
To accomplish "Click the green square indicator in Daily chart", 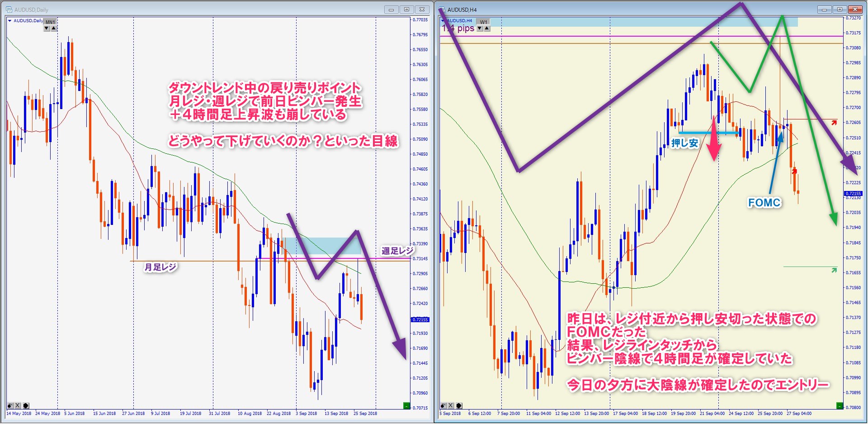I will 406,406.
